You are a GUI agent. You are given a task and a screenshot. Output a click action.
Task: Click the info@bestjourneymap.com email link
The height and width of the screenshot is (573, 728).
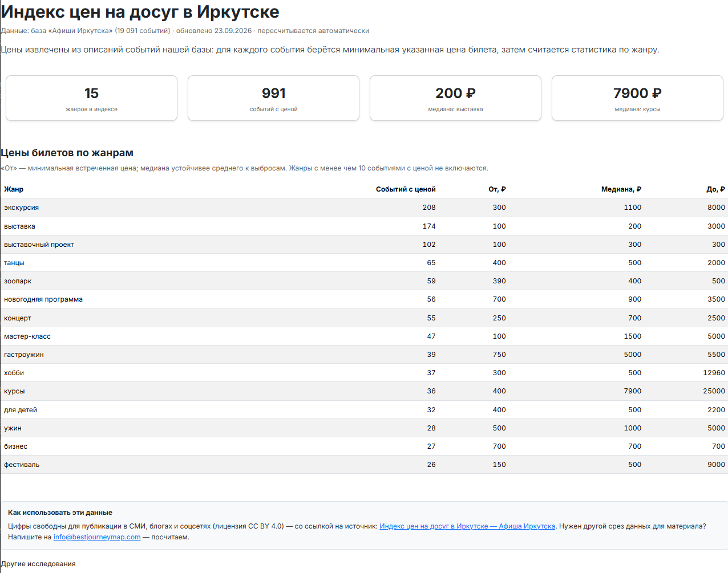pos(97,537)
